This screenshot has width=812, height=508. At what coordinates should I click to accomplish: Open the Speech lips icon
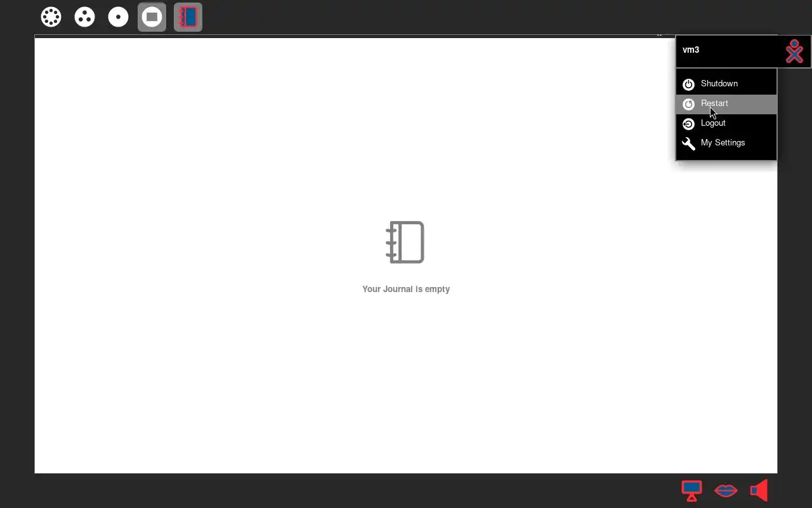pyautogui.click(x=726, y=490)
